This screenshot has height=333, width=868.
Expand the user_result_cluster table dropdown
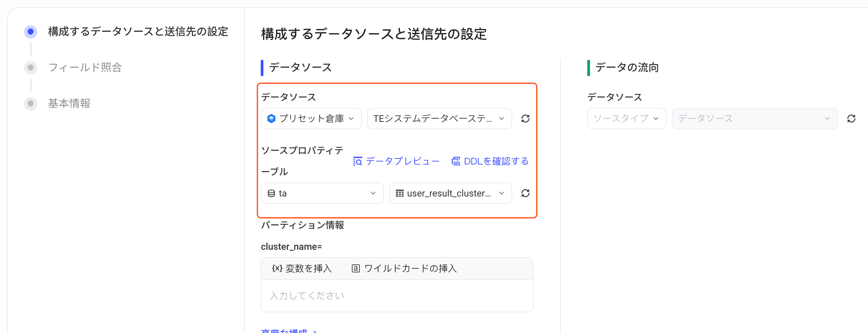(451, 193)
